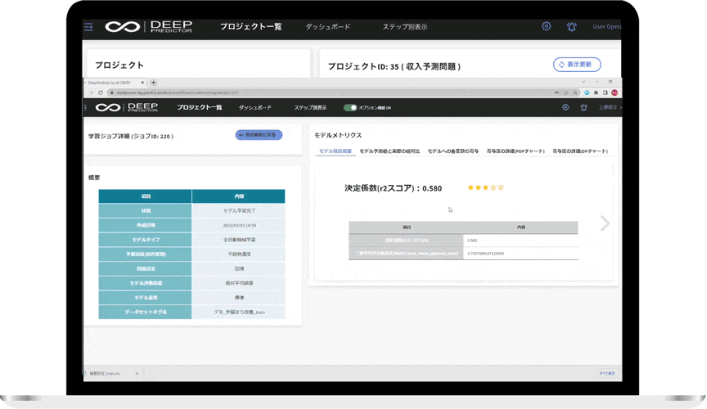Click the three-star rating display

[x=485, y=187]
